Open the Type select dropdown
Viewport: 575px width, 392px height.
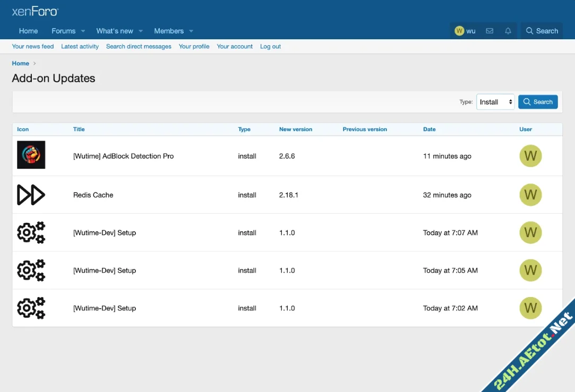click(x=495, y=102)
